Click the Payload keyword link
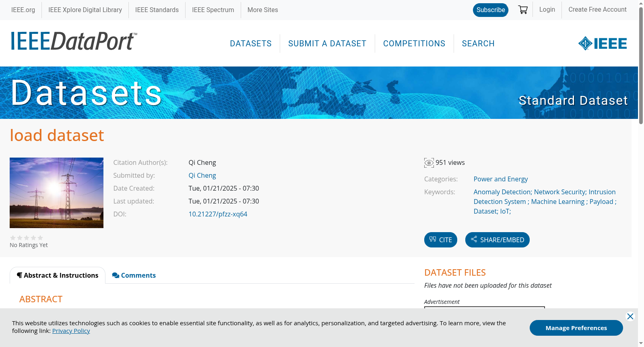Viewport: 644px width, 347px height. coord(601,202)
